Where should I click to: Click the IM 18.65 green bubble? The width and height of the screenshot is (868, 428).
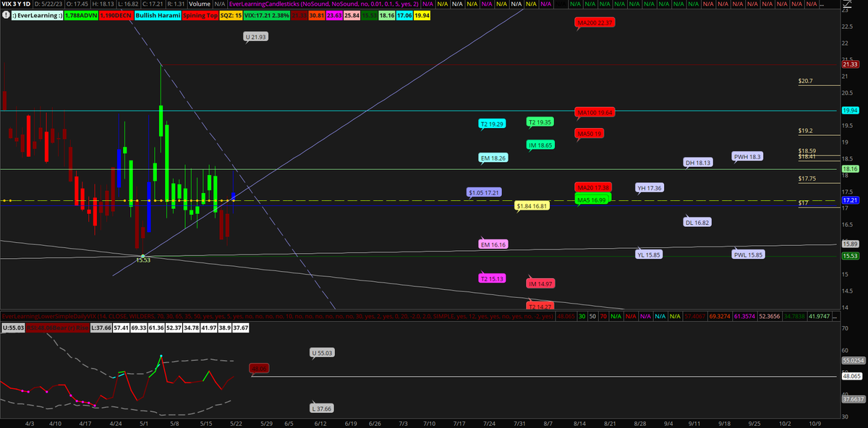tap(540, 145)
